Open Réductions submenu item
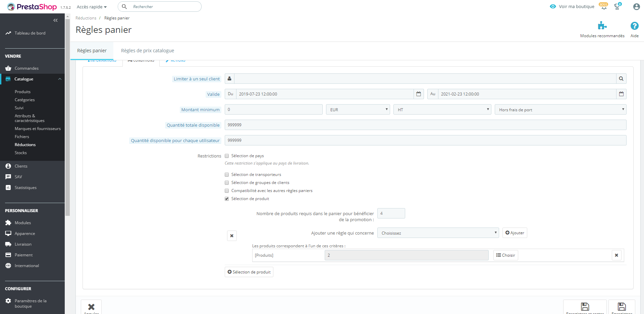644x314 pixels. tap(25, 145)
